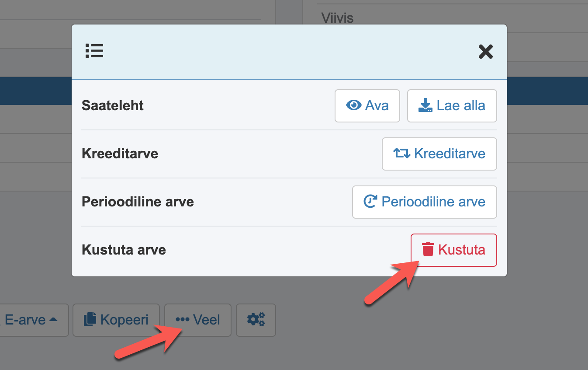Download the Saateleht with Lae alla
Screen dimensions: 588x370
(452, 106)
